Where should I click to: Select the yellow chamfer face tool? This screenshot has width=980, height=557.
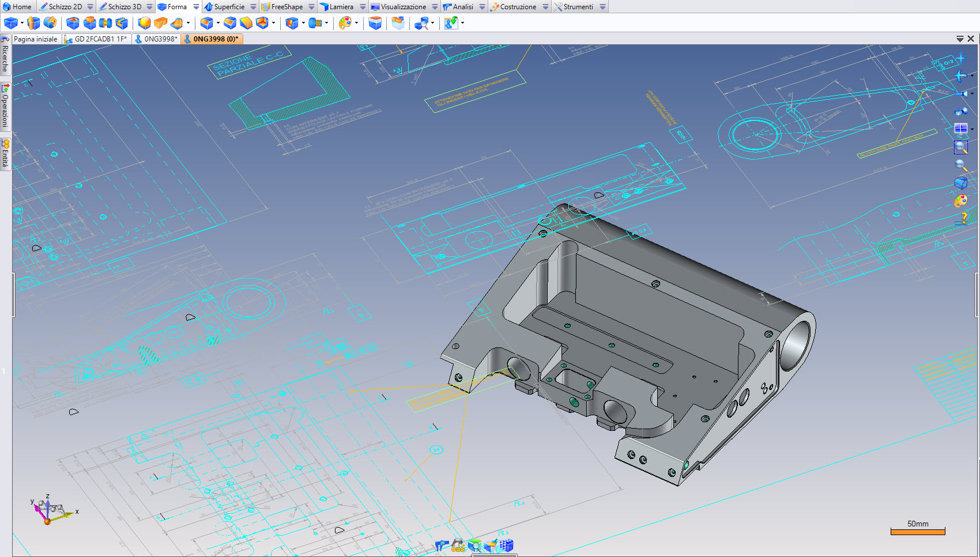click(246, 23)
